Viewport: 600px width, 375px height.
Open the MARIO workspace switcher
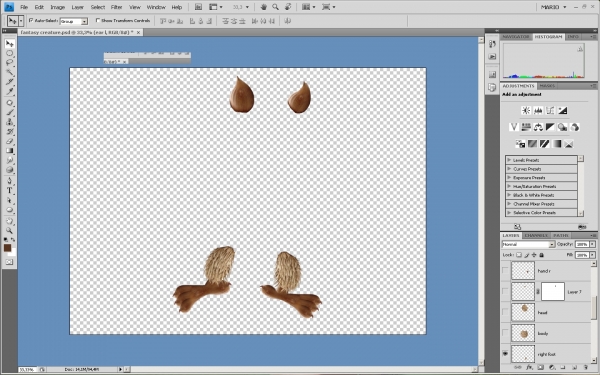[553, 7]
